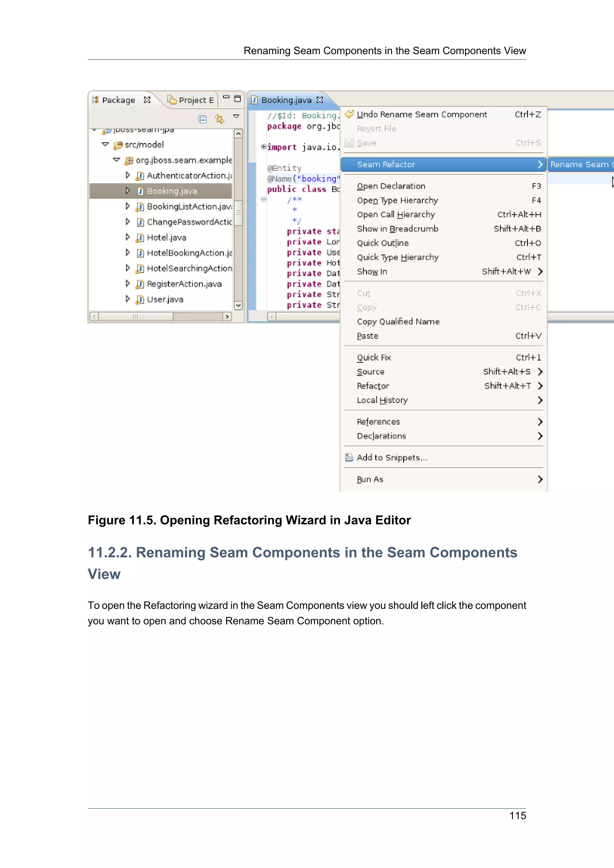Choose Show in Breadcrumb
Image resolution: width=614 pixels, height=868 pixels.
click(x=443, y=229)
